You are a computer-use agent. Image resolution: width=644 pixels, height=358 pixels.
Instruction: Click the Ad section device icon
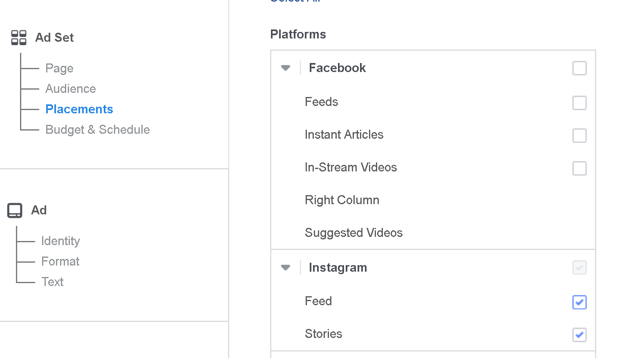coord(15,210)
